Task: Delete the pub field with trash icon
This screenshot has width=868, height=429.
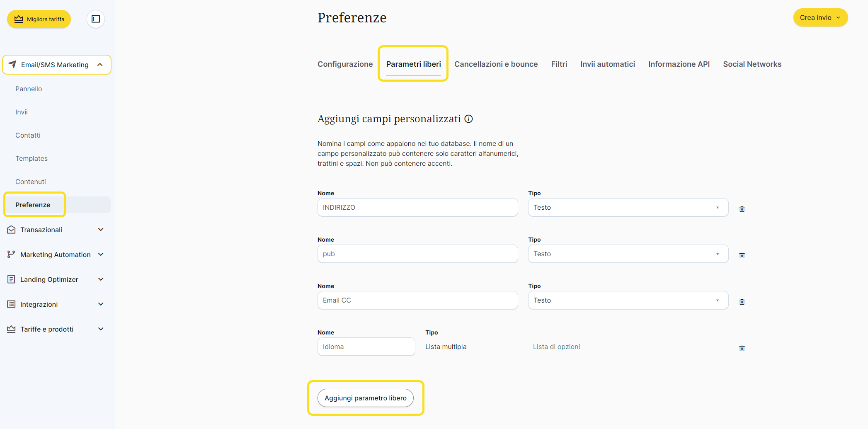Action: point(742,255)
